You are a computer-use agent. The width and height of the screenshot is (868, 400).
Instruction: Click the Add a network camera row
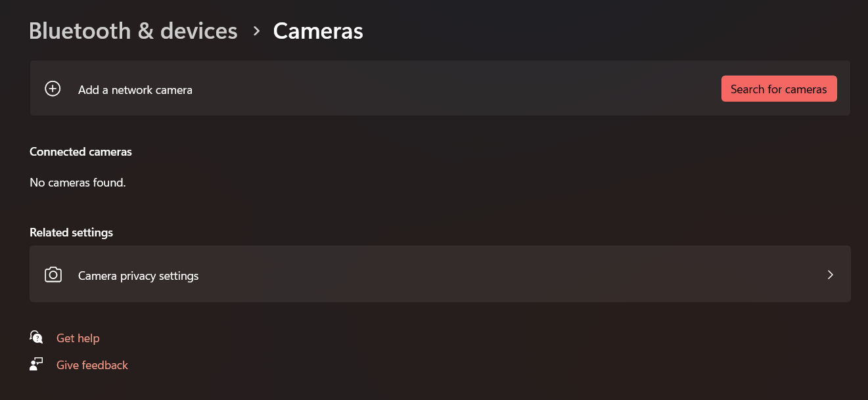tap(440, 88)
